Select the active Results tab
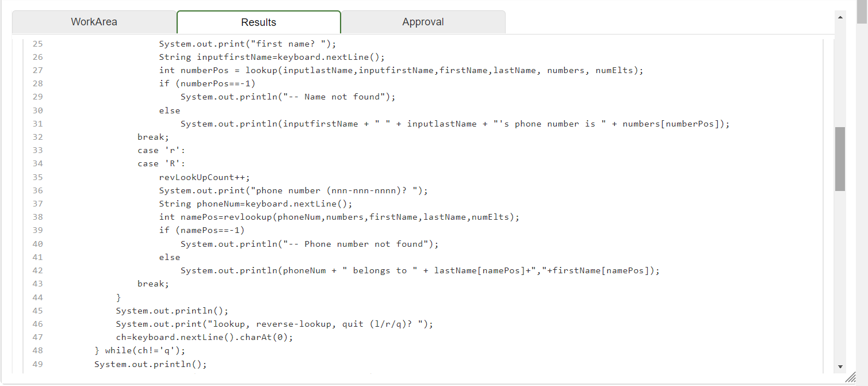The image size is (868, 386). pos(258,22)
